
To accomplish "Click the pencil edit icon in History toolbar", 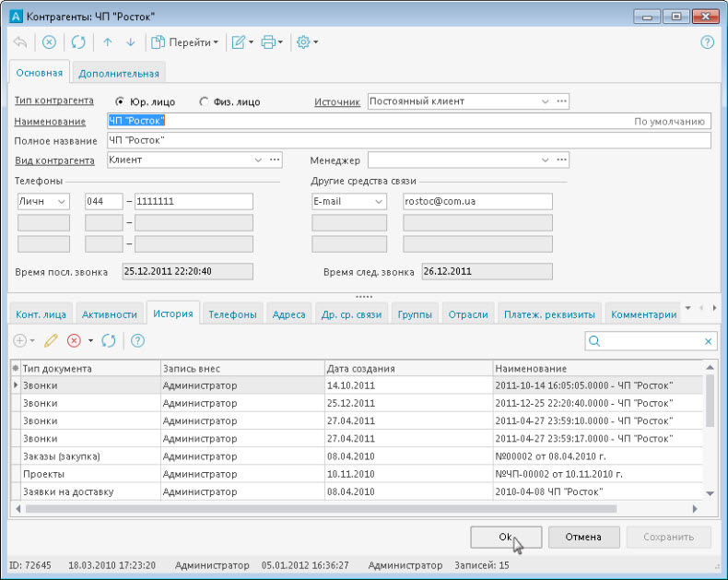I will [51, 341].
